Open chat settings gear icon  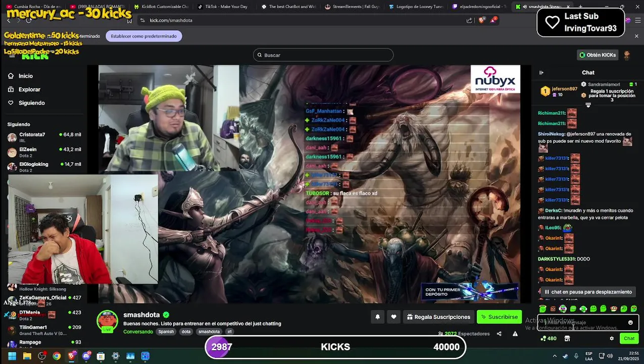coord(612,339)
